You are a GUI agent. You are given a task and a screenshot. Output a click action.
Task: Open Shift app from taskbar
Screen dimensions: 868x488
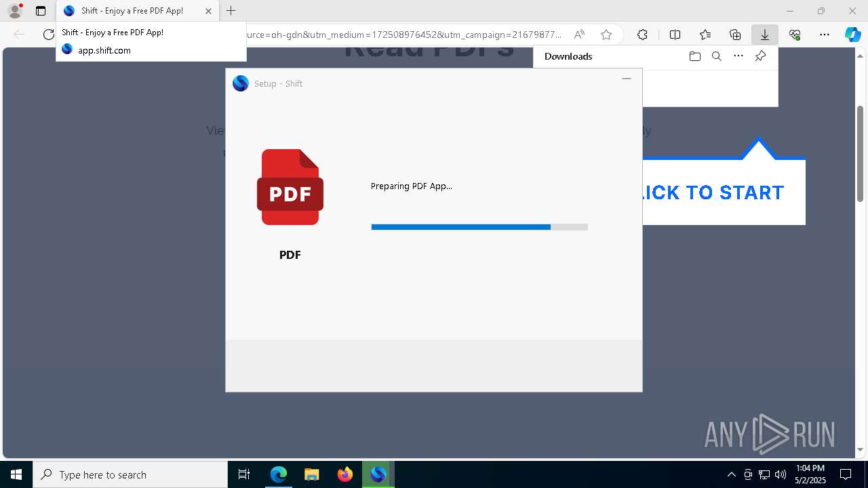[378, 474]
